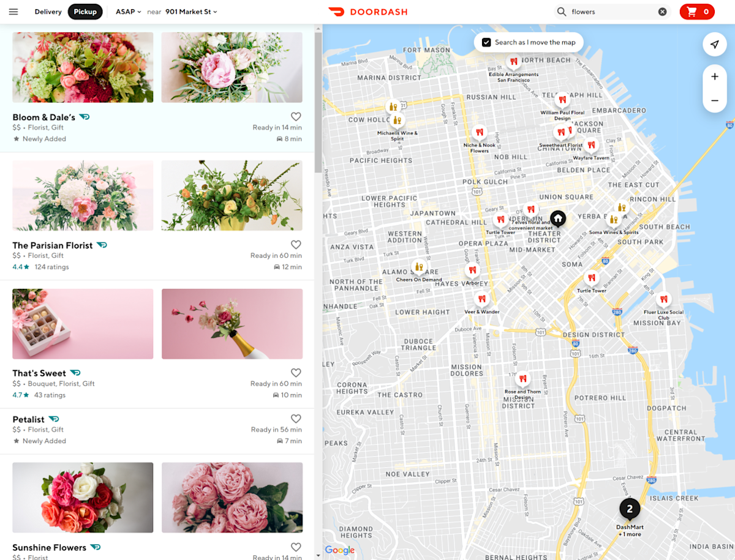Open the shopping cart

click(x=697, y=12)
